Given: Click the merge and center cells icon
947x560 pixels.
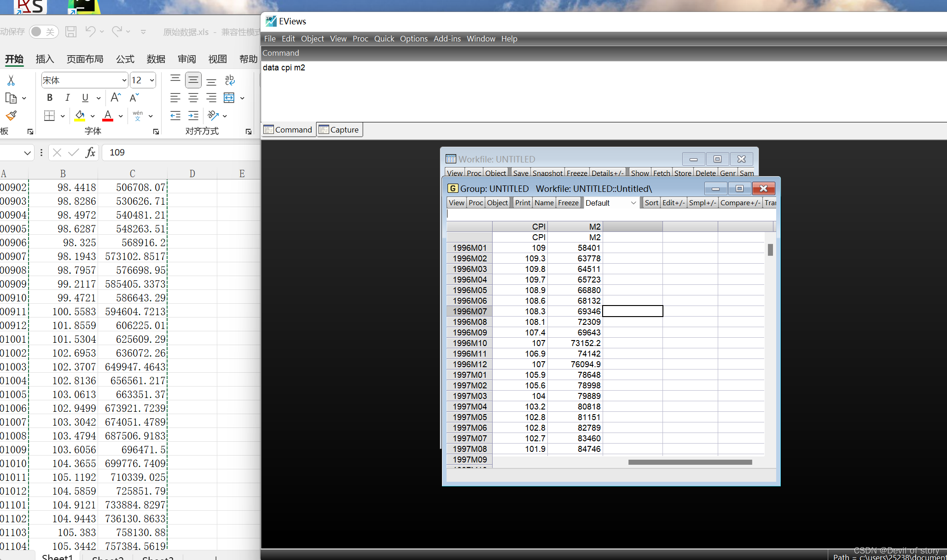Looking at the screenshot, I should tap(229, 98).
